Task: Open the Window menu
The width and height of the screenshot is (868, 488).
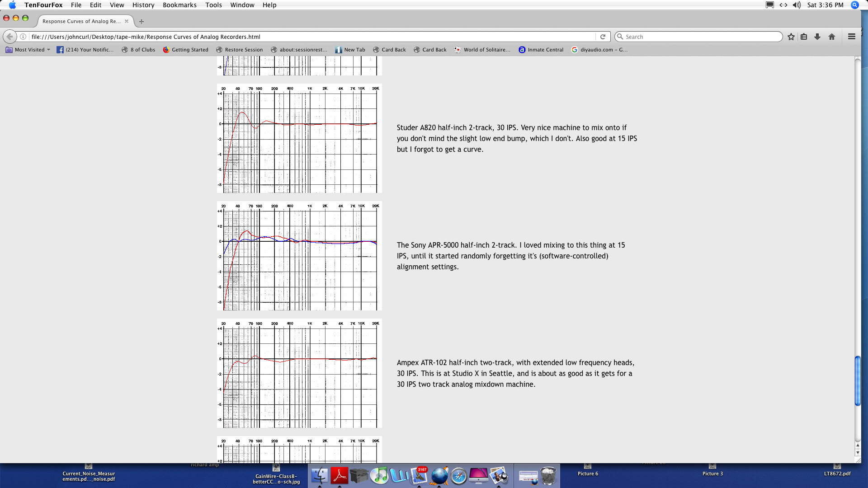Action: coord(242,5)
